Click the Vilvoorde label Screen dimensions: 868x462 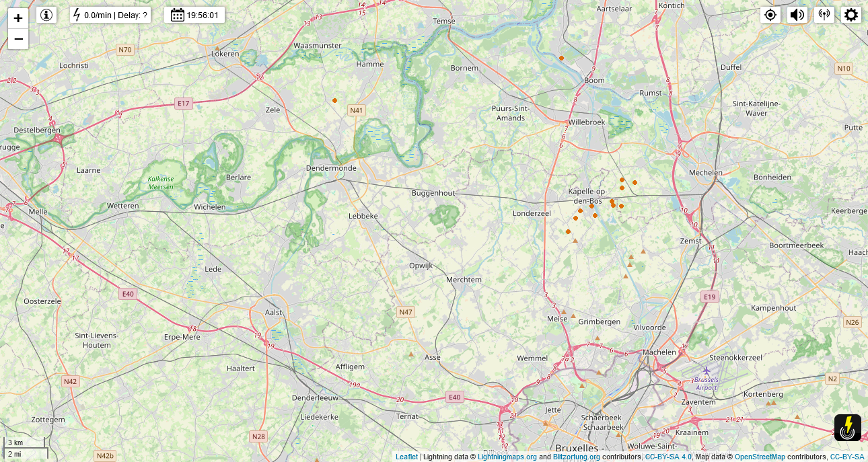click(649, 328)
